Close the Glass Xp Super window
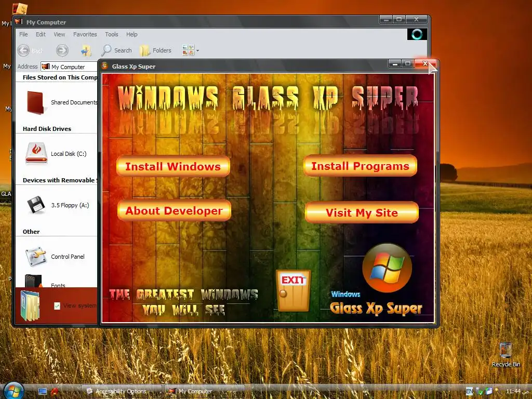This screenshot has width=532, height=399. tap(425, 63)
